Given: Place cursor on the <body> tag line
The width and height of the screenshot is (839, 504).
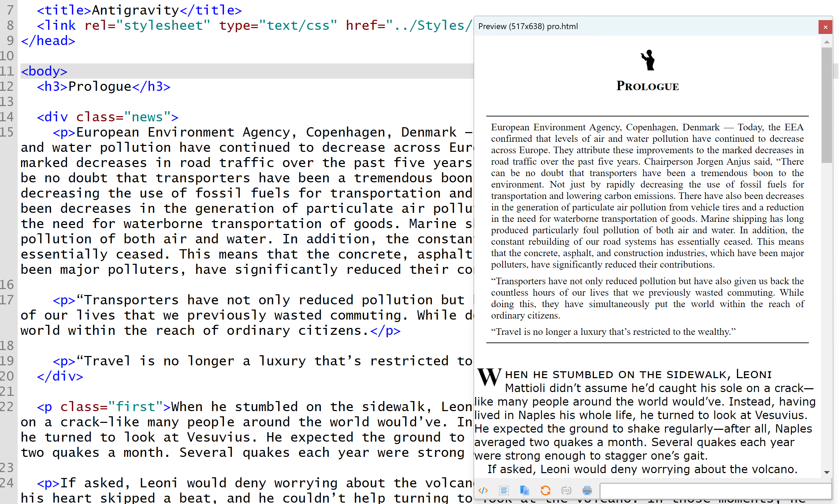Looking at the screenshot, I should pyautogui.click(x=44, y=71).
